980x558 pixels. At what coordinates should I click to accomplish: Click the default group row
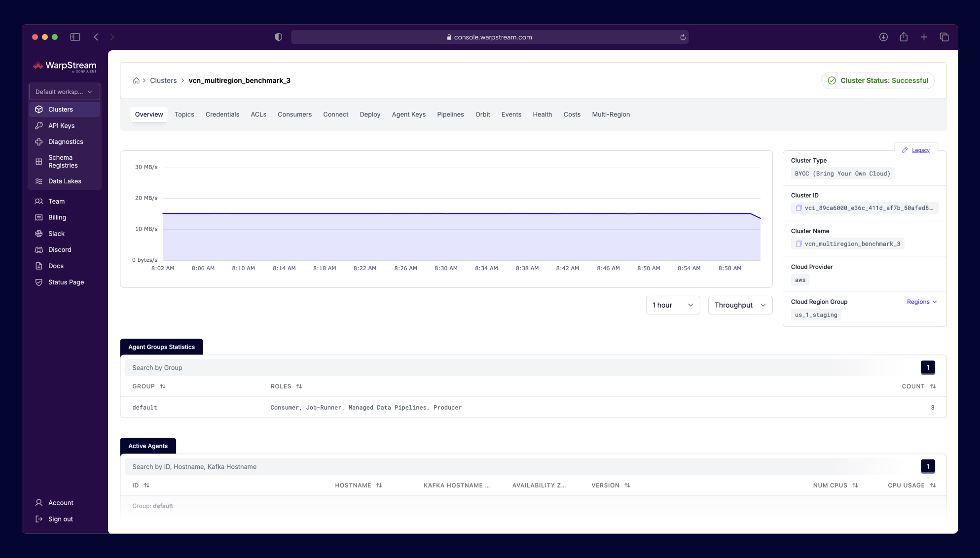click(x=533, y=408)
